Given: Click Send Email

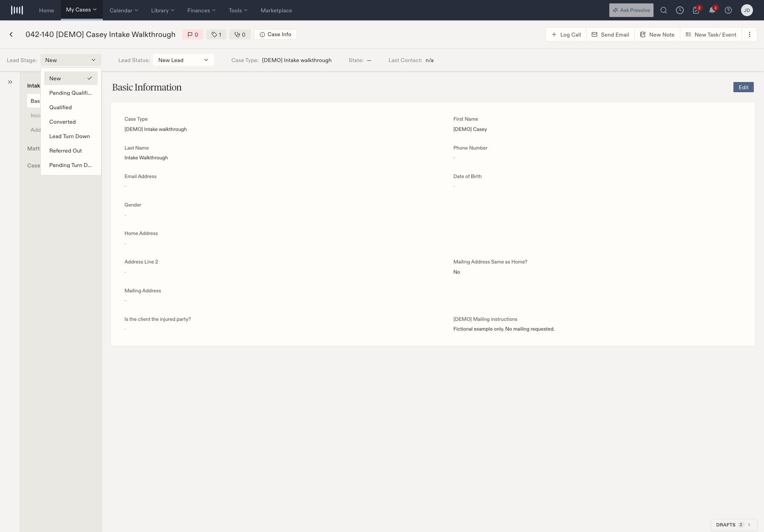Looking at the screenshot, I should coord(610,34).
